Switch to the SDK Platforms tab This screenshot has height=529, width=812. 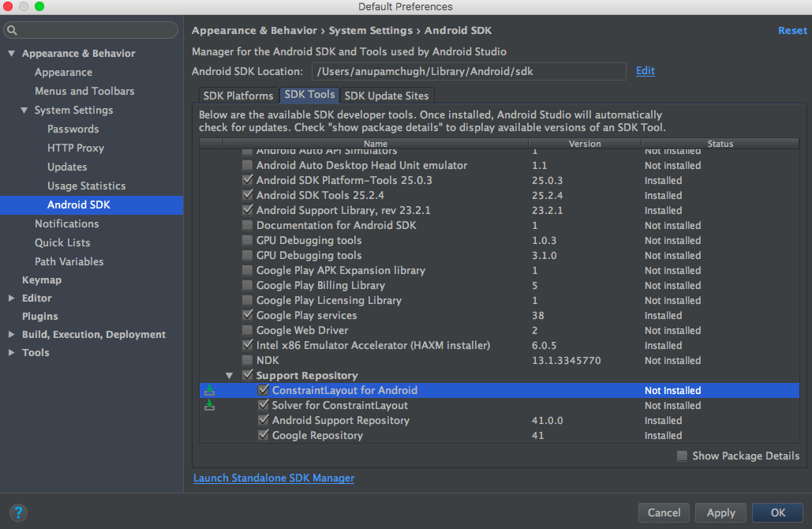(x=238, y=96)
